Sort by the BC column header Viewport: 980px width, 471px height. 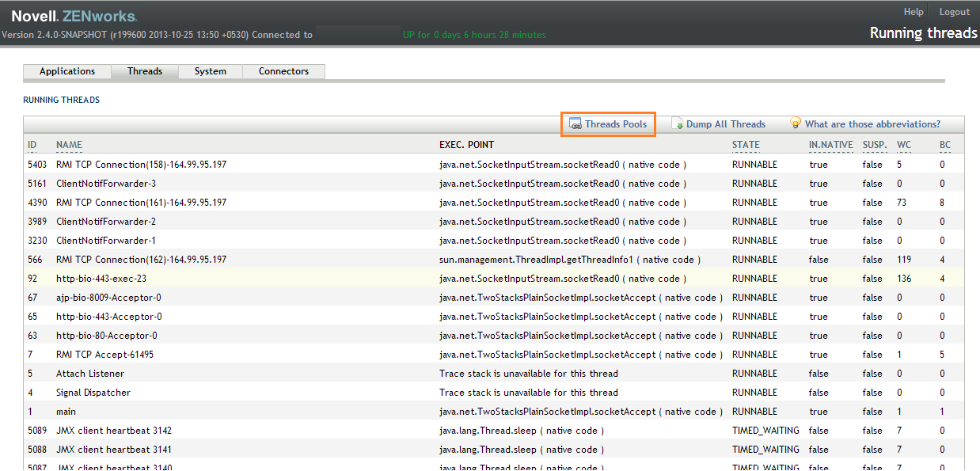(x=944, y=145)
